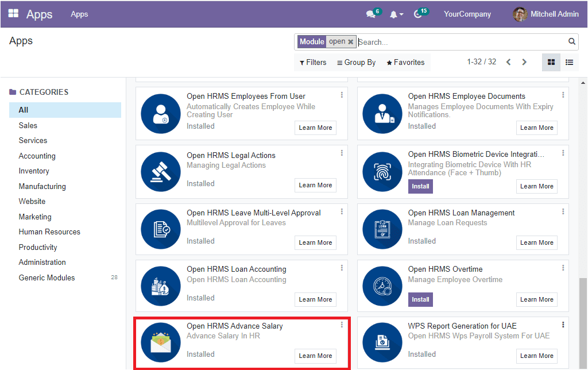Click the Open HRMS Overtime clock icon
Image resolution: width=588 pixels, height=370 pixels.
point(382,286)
